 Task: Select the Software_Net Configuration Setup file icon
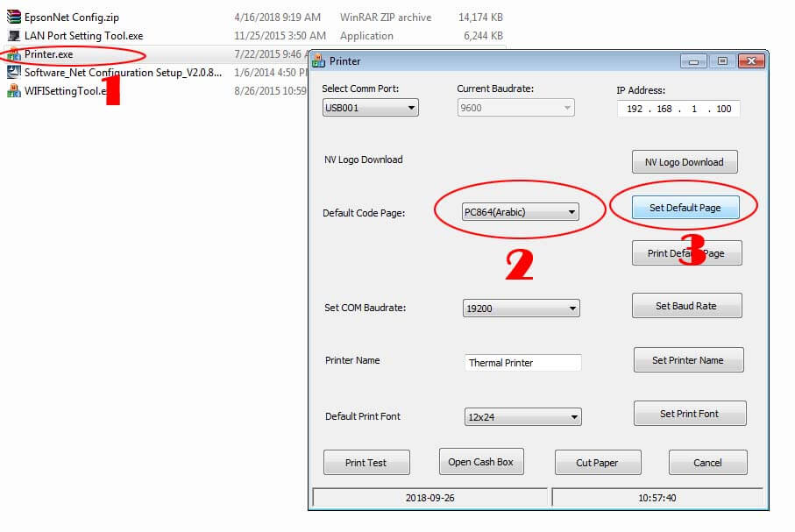click(x=13, y=73)
